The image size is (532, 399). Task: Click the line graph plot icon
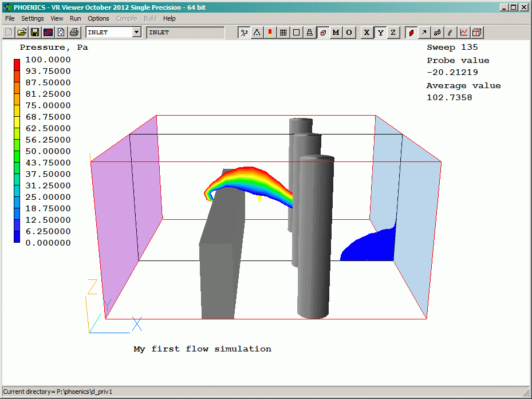pyautogui.click(x=464, y=33)
